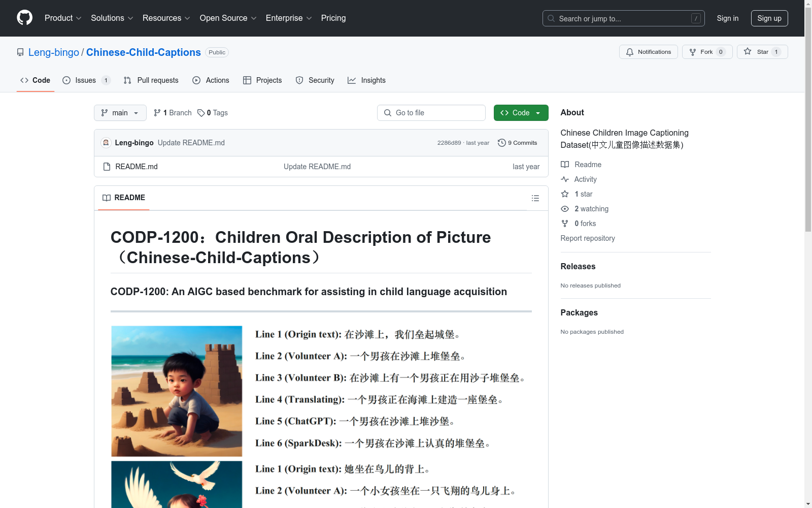Image resolution: width=812 pixels, height=508 pixels.
Task: Switch to the Pull requests tab
Action: 151,80
